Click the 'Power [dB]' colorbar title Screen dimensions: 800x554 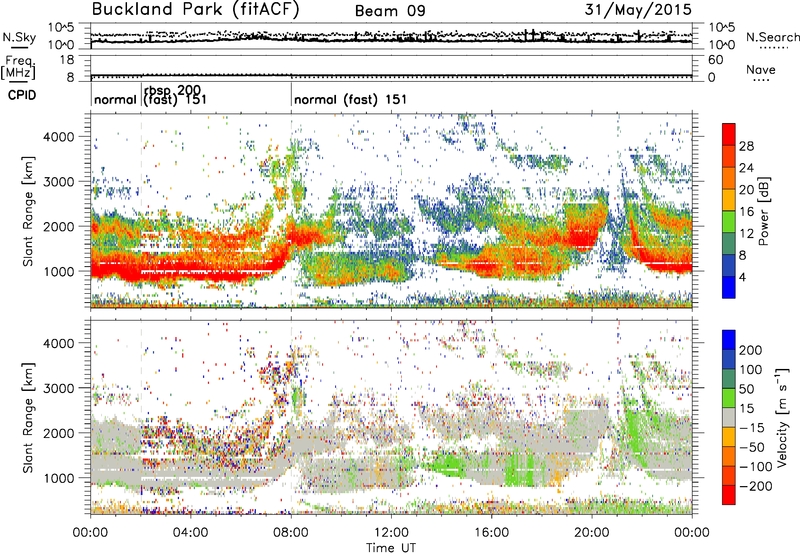click(x=763, y=211)
